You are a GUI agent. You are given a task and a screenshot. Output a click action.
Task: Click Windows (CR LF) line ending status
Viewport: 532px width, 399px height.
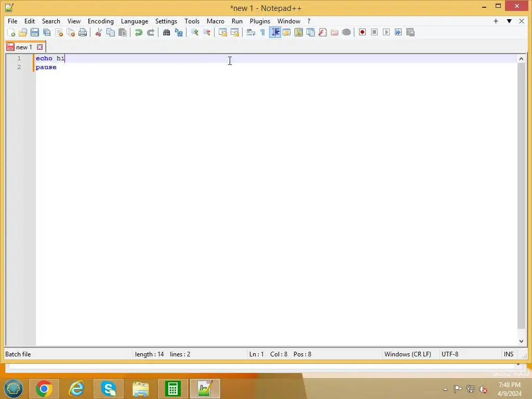coord(407,354)
